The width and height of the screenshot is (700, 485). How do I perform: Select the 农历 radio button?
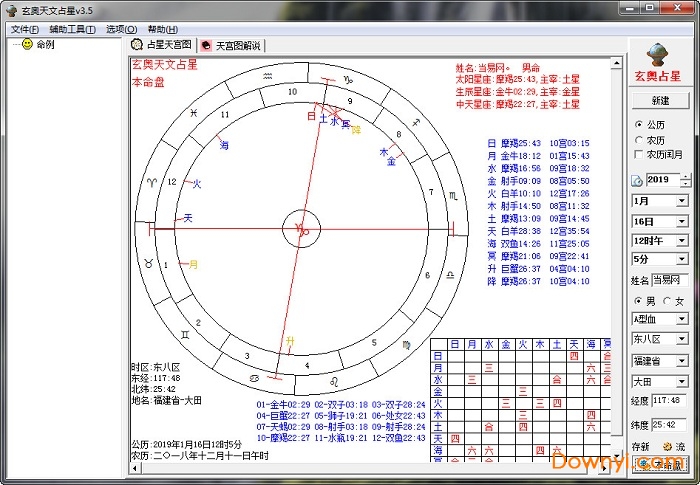(638, 140)
